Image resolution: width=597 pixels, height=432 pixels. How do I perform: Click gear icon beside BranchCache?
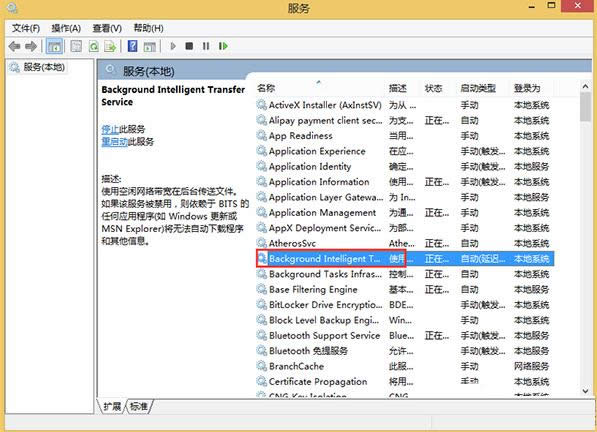tap(262, 366)
